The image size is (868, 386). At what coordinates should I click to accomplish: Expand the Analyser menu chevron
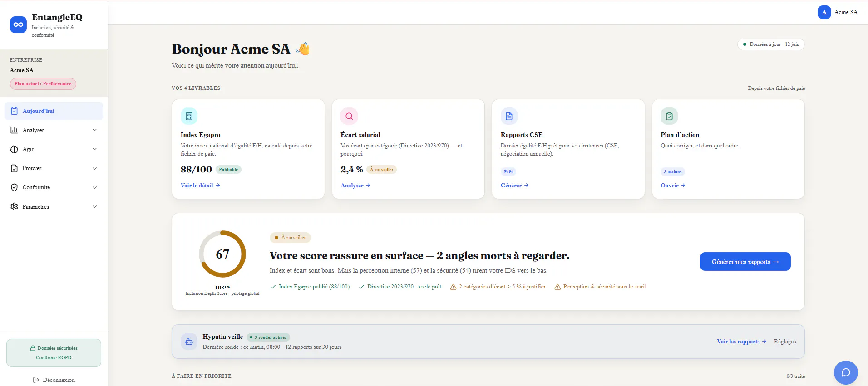tap(95, 130)
